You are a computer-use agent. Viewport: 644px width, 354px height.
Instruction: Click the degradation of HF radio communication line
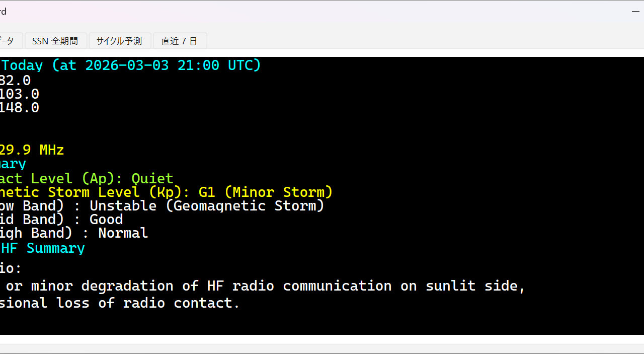(262, 286)
